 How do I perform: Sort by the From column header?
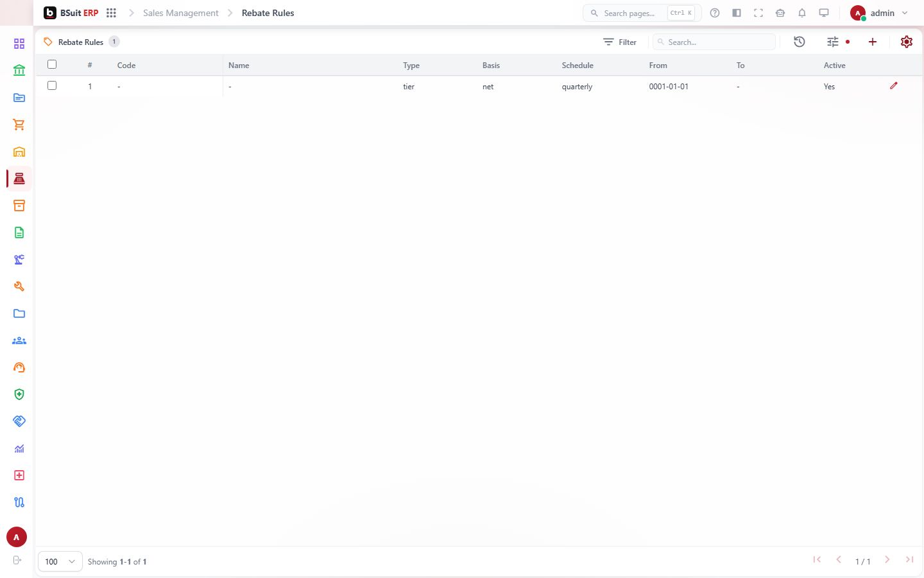658,66
